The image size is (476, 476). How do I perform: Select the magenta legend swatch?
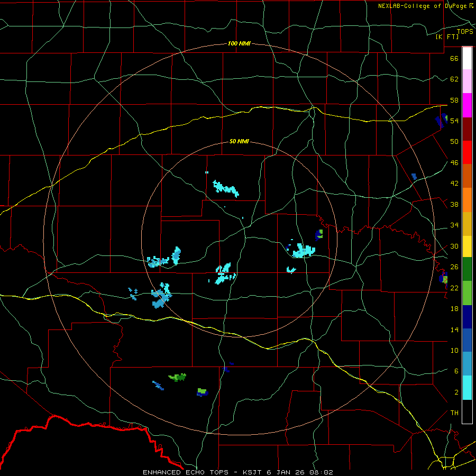click(x=467, y=105)
